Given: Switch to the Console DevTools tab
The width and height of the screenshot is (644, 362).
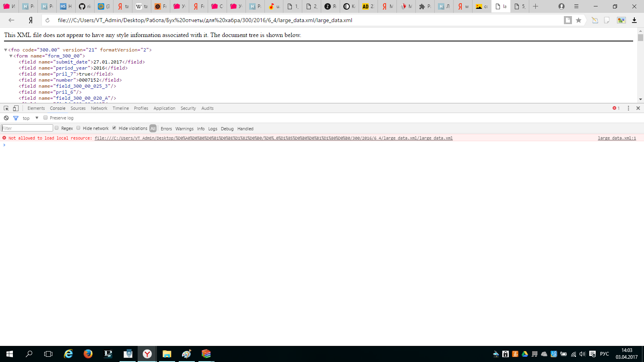Looking at the screenshot, I should pyautogui.click(x=58, y=108).
